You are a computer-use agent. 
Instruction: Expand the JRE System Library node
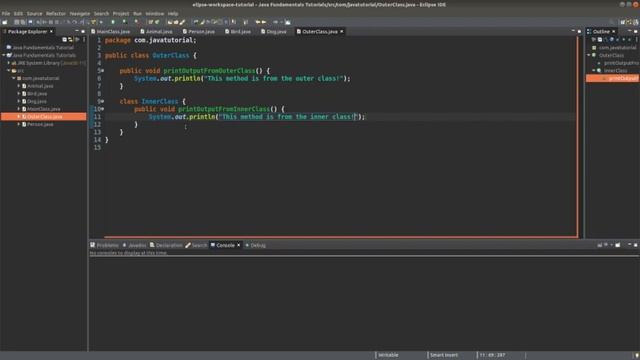point(9,63)
